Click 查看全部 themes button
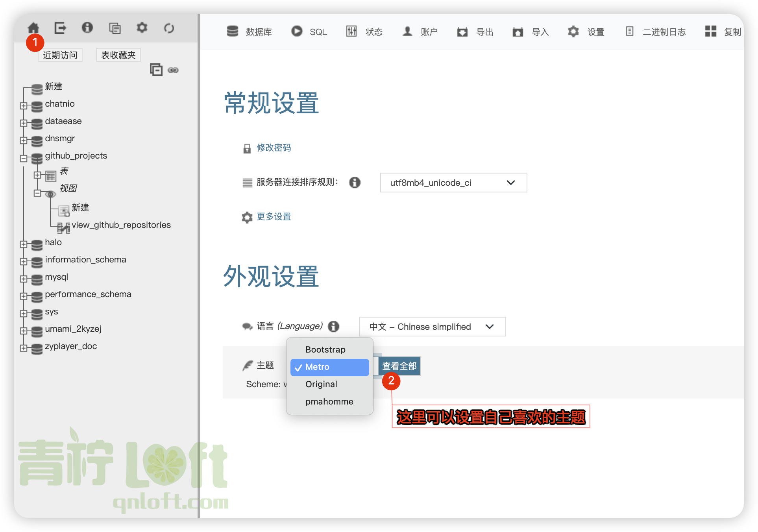The width and height of the screenshot is (758, 532). click(399, 366)
